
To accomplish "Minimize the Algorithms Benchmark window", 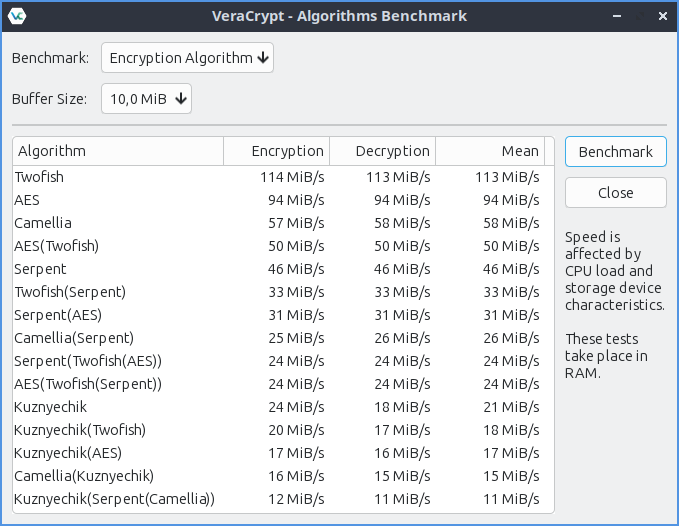I will tap(617, 16).
